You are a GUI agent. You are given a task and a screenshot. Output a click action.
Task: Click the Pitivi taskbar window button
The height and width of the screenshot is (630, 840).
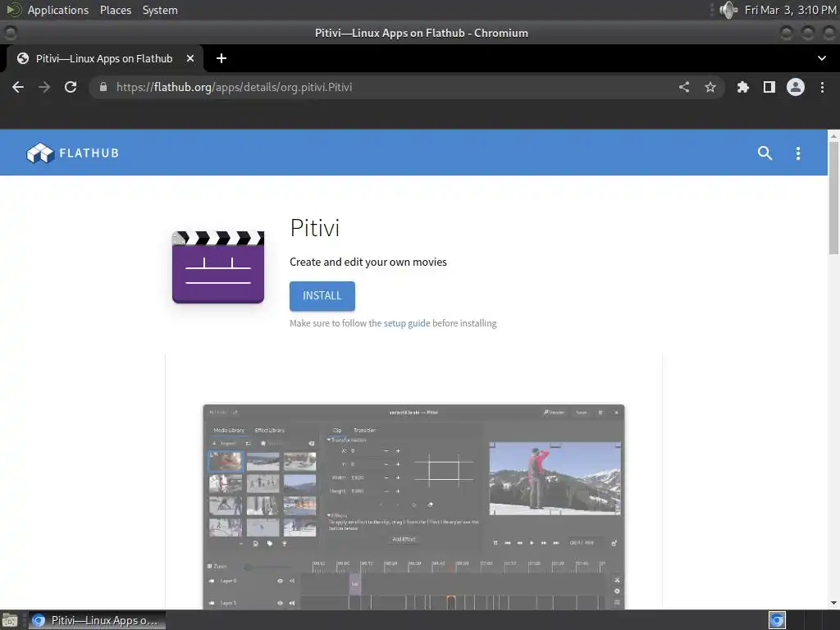pos(97,620)
